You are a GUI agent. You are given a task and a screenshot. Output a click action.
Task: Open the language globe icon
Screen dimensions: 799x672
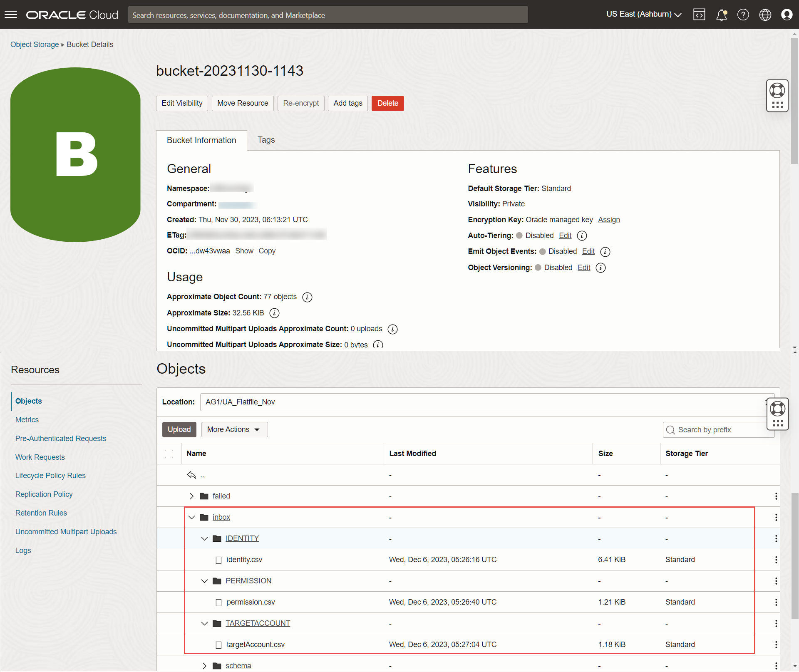tap(765, 15)
